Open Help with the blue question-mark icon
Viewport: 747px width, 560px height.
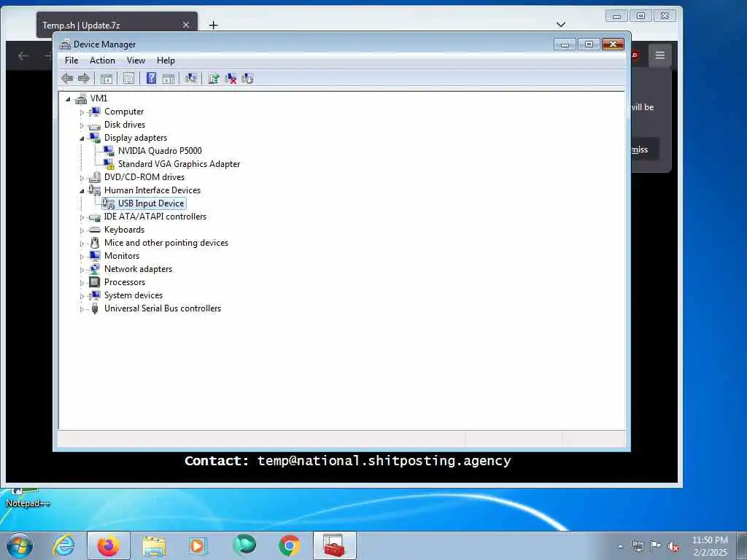(x=151, y=79)
